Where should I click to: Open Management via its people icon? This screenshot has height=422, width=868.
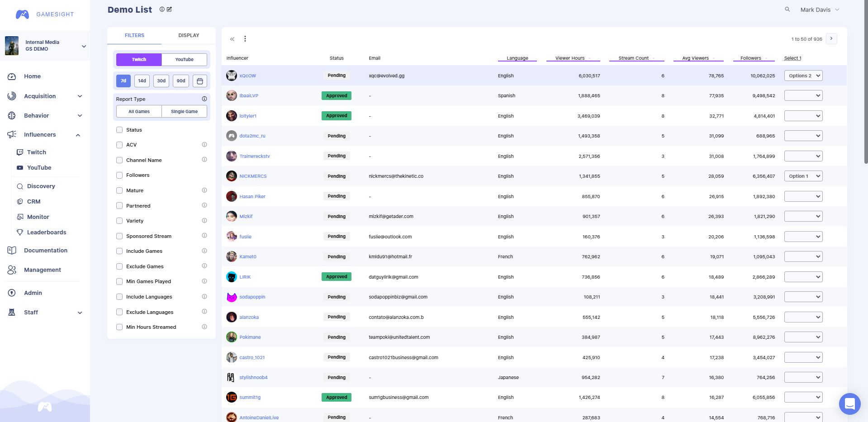[x=12, y=270]
